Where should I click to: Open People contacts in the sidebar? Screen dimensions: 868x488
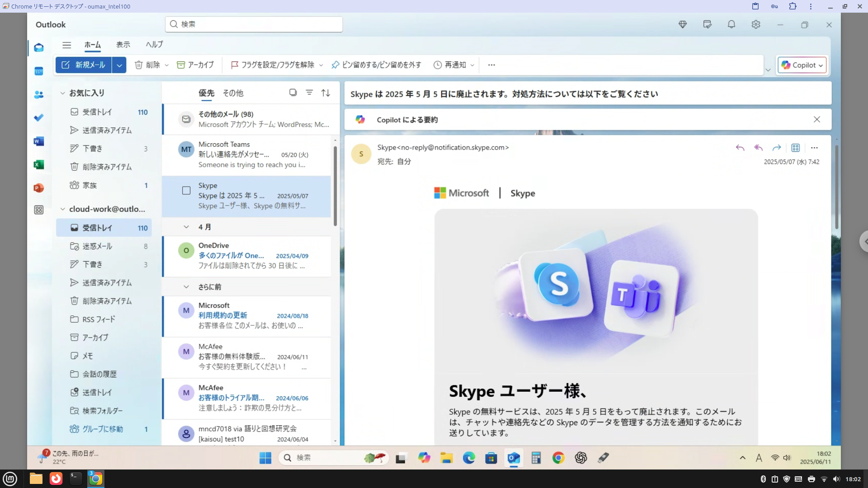pyautogui.click(x=39, y=94)
